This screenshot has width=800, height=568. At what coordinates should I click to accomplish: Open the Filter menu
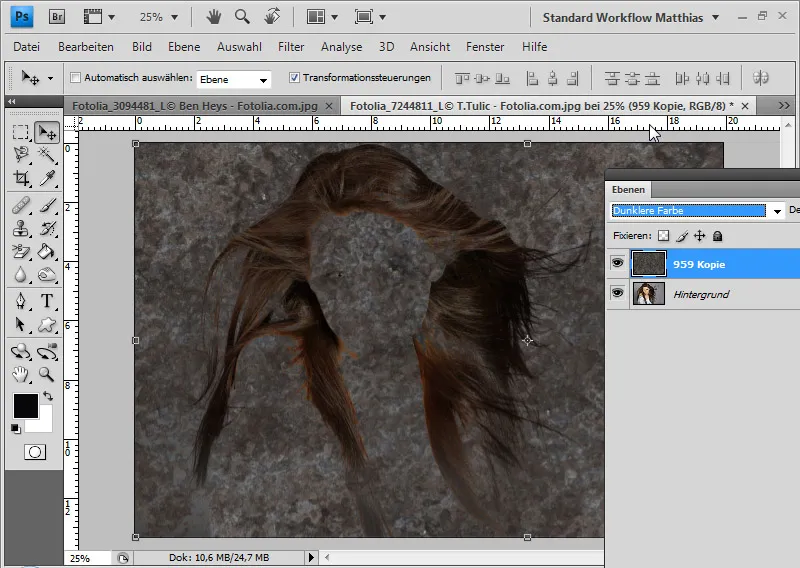coord(291,47)
